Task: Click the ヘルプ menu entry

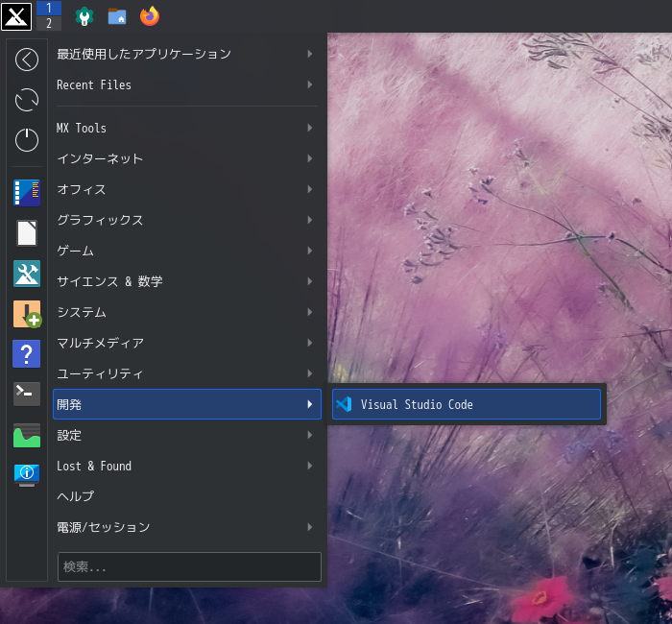Action: [x=187, y=496]
